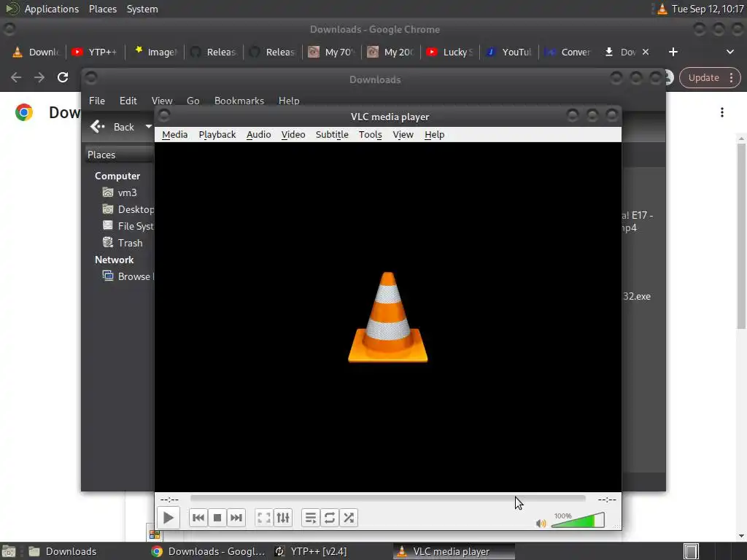This screenshot has width=747, height=560.
Task: Open Edit menu in Downloads file manager
Action: pyautogui.click(x=128, y=101)
